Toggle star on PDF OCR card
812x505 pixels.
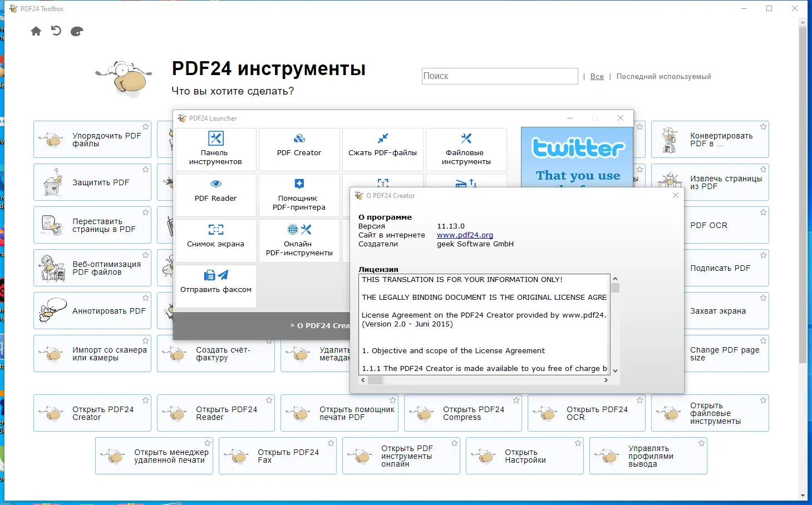pyautogui.click(x=764, y=212)
